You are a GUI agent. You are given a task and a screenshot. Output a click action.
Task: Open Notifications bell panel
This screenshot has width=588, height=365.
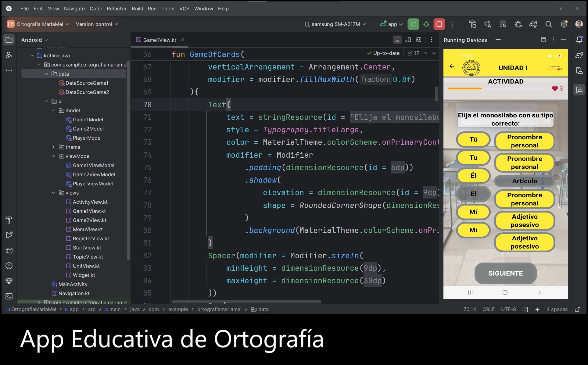click(579, 40)
